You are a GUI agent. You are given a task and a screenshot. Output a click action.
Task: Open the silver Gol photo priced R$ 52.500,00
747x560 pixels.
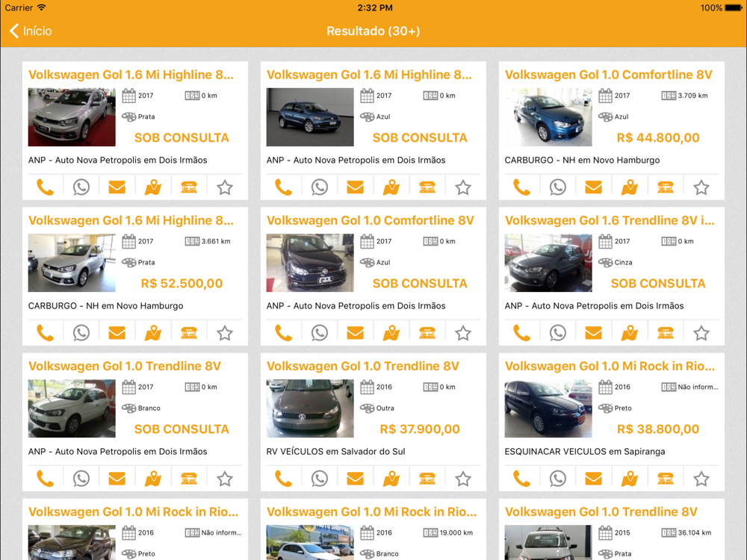72,263
